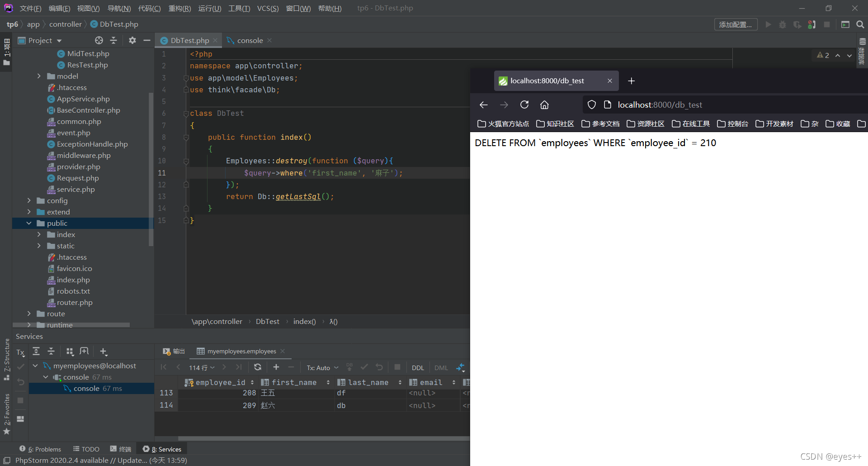The image size is (868, 466).
Task: Sort by the employee_id column header
Action: [220, 382]
